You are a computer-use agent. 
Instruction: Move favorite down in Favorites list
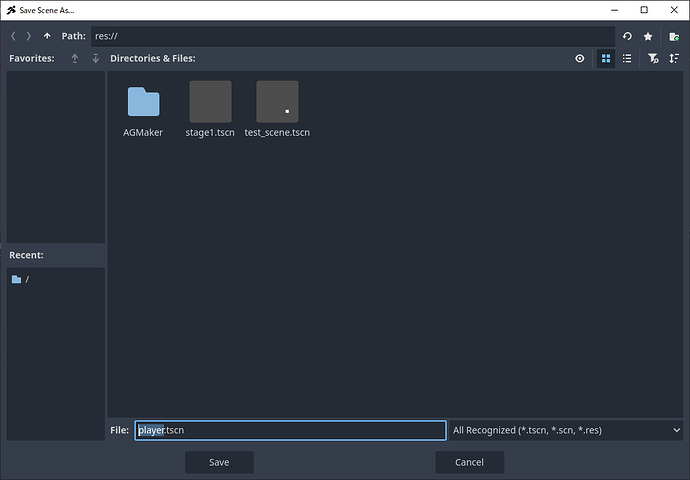click(96, 59)
